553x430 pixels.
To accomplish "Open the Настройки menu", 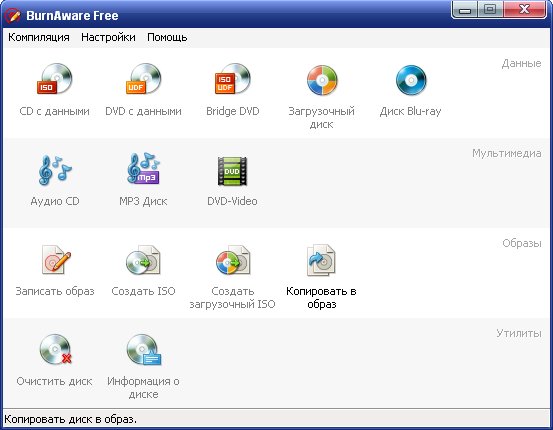I will (x=108, y=37).
